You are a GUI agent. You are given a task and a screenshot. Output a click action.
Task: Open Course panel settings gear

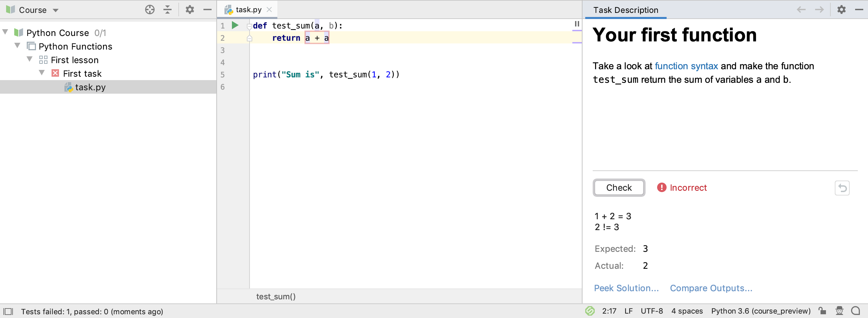point(190,10)
